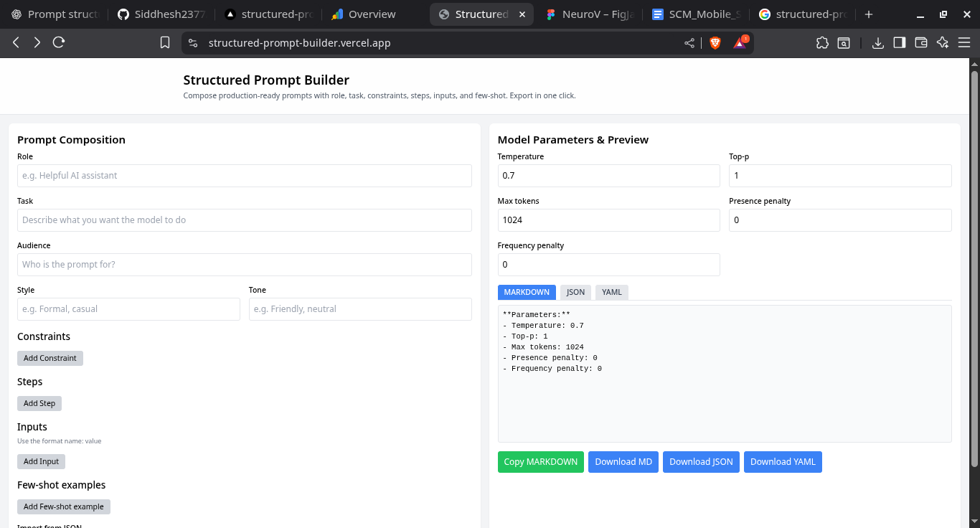Click the Role text input field
The height and width of the screenshot is (528, 980).
pos(244,176)
